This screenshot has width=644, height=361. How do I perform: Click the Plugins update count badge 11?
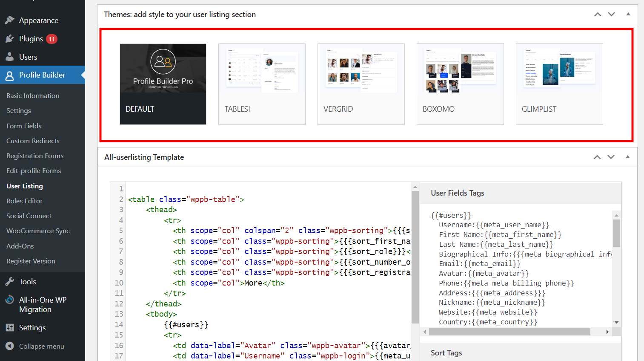(x=52, y=39)
